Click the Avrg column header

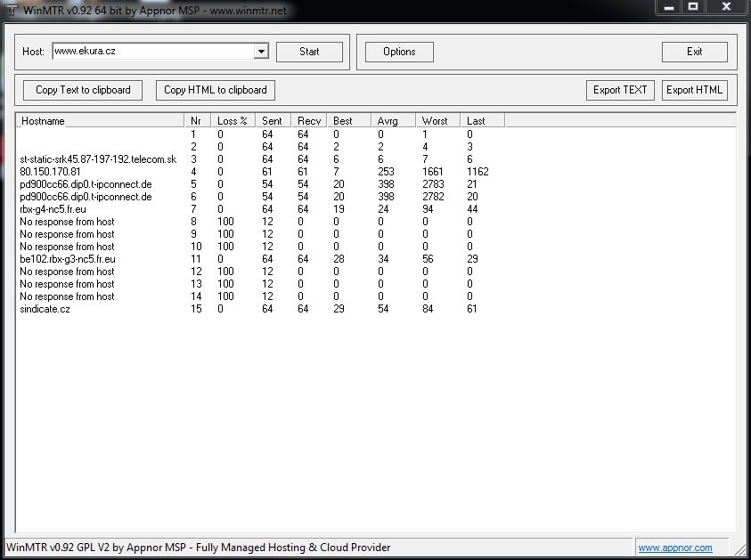tap(393, 120)
